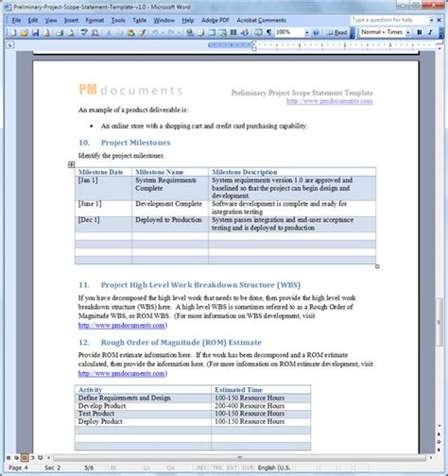Open the Table menu
Viewport: 448px width, 476px height.
click(139, 21)
